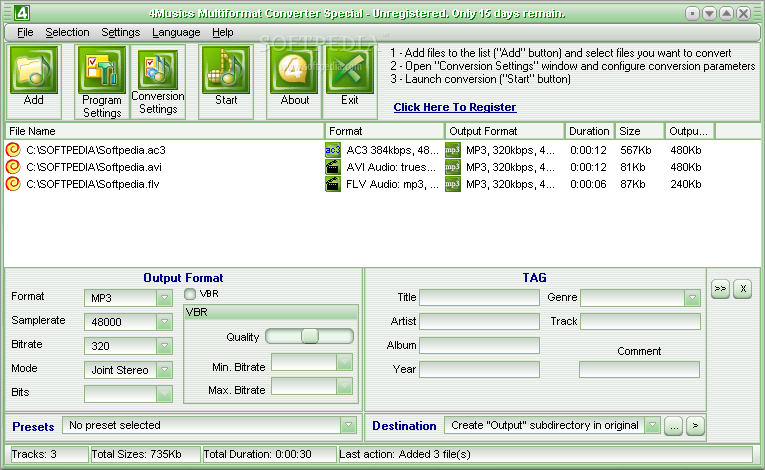
Task: Open the Selection menu
Action: point(67,32)
